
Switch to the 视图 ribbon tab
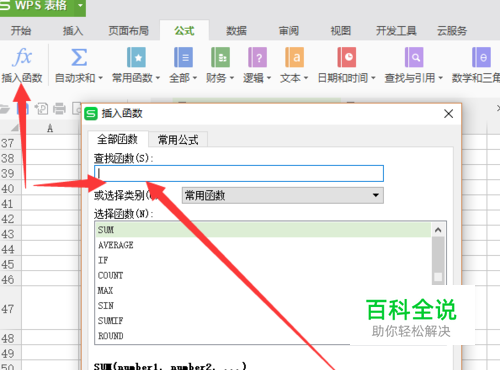click(x=341, y=31)
